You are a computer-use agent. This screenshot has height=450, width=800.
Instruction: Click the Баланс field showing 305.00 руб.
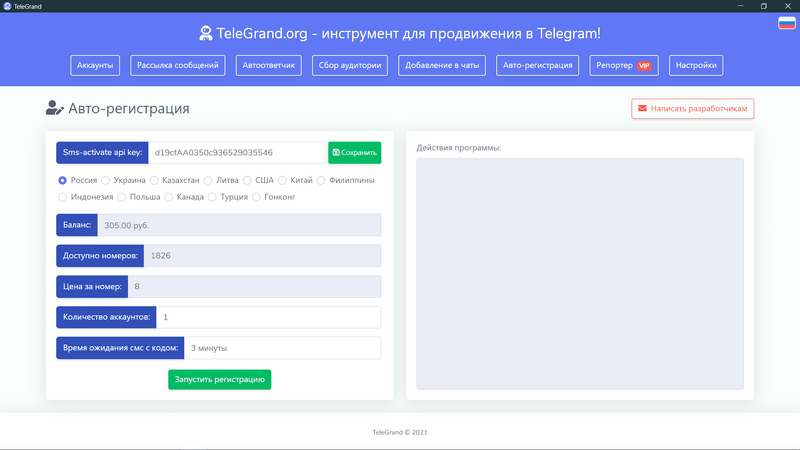point(239,225)
